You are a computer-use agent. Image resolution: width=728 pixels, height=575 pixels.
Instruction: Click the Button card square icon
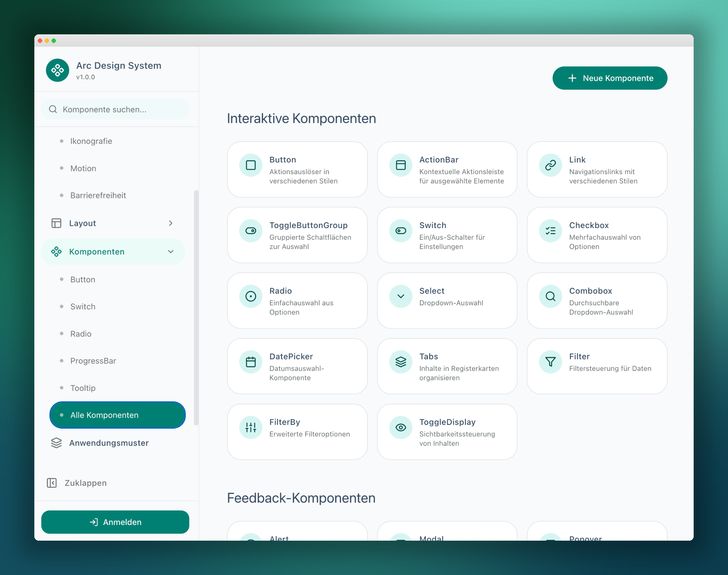[x=251, y=165]
